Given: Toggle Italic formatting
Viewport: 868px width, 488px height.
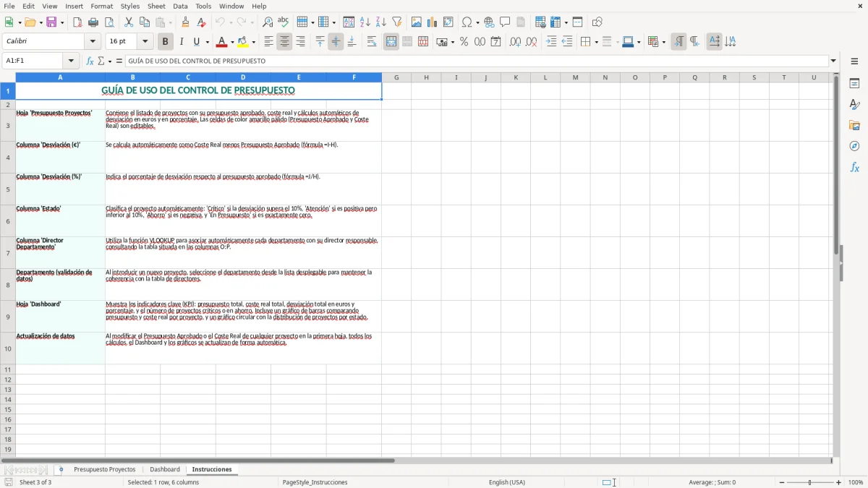Looking at the screenshot, I should coord(181,42).
